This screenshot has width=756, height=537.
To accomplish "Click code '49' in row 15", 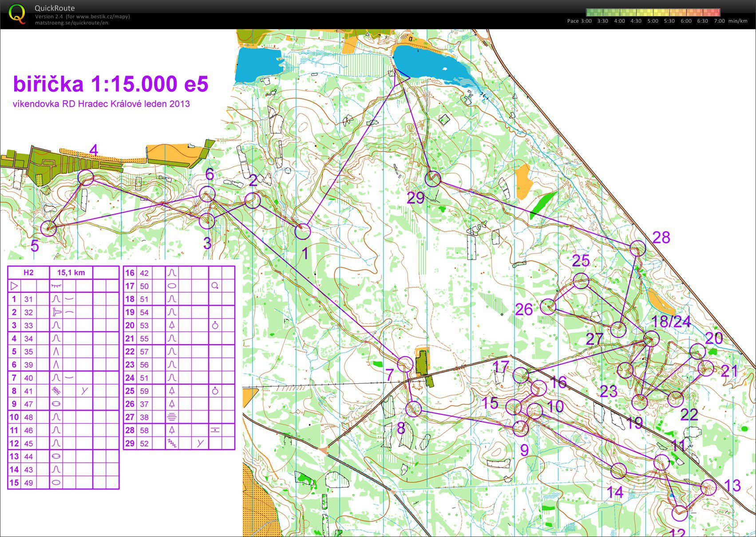I will (x=28, y=483).
